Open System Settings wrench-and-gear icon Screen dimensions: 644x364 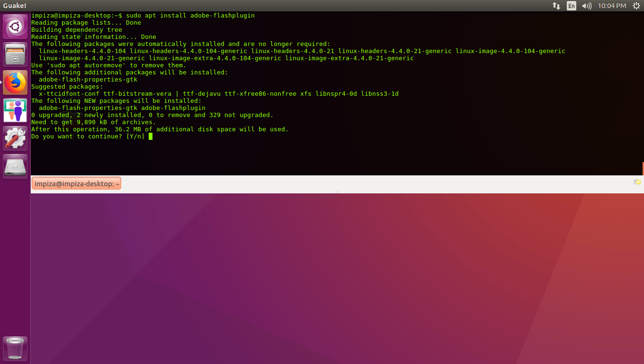click(15, 138)
